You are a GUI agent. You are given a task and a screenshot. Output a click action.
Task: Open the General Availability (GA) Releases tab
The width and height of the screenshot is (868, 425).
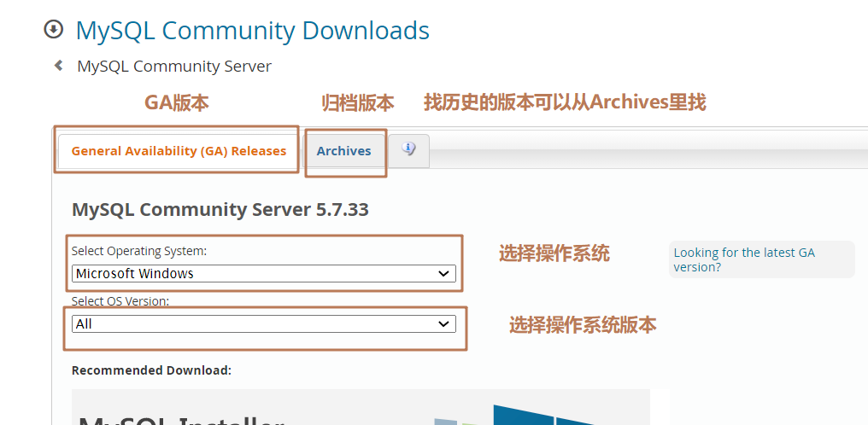pos(179,151)
